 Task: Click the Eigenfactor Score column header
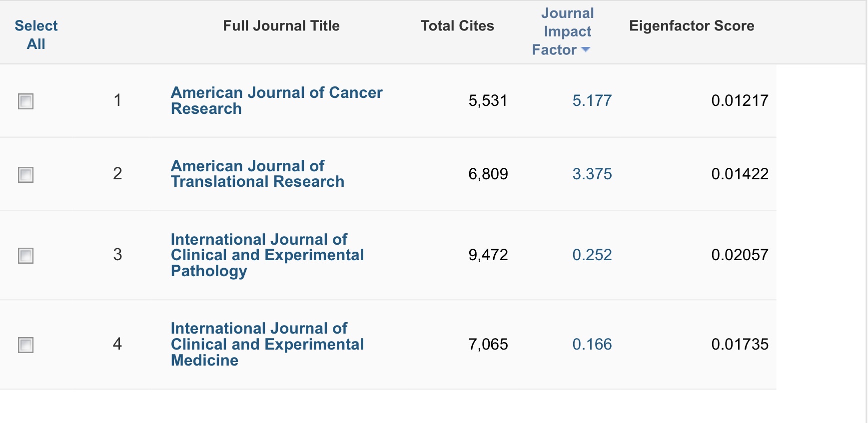[x=692, y=26]
